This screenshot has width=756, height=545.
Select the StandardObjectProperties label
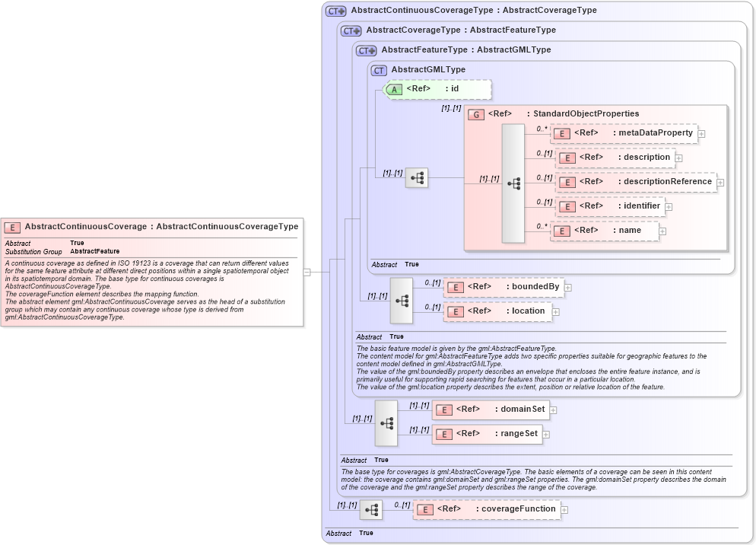586,113
